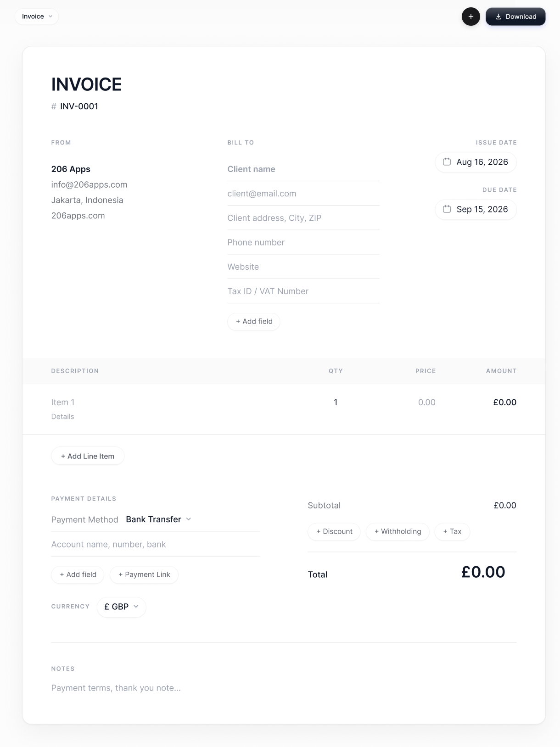Expand the Bank Transfer payment method dropdown

158,519
